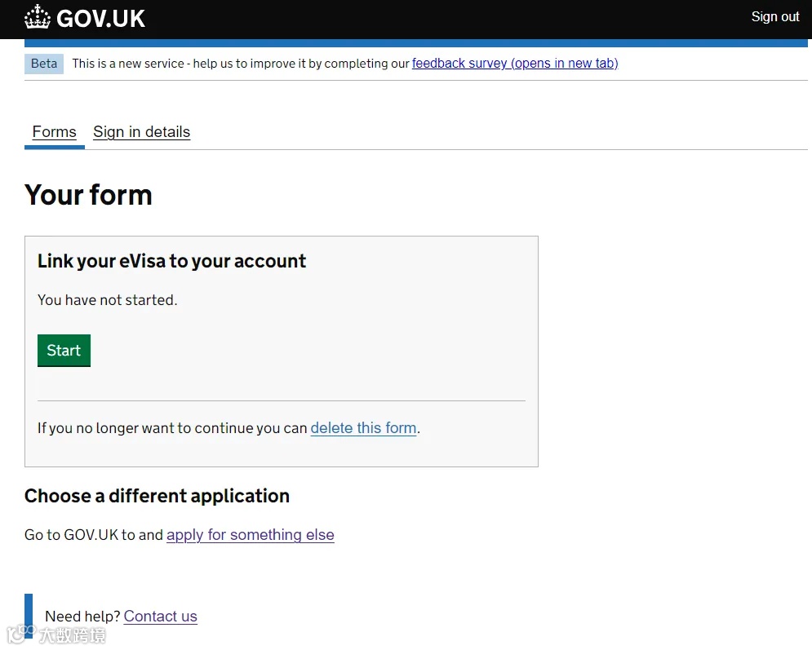Switch to the Forms tab
The image size is (812, 650).
click(x=55, y=132)
